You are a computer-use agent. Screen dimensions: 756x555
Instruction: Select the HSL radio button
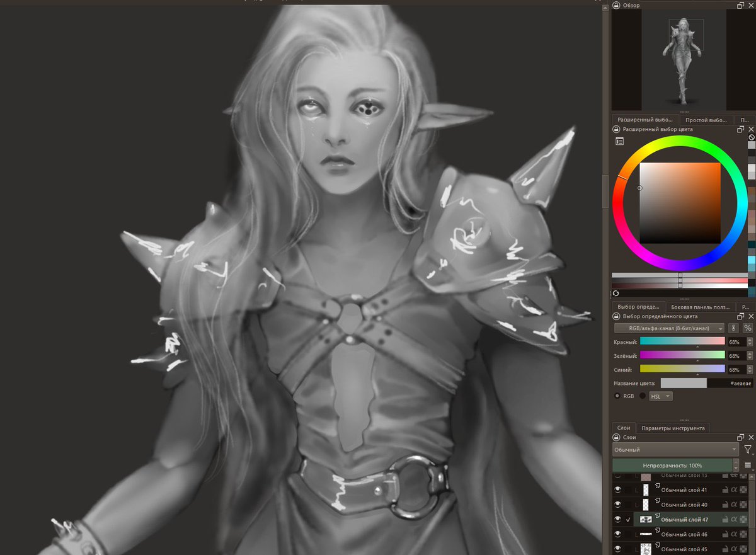click(643, 396)
